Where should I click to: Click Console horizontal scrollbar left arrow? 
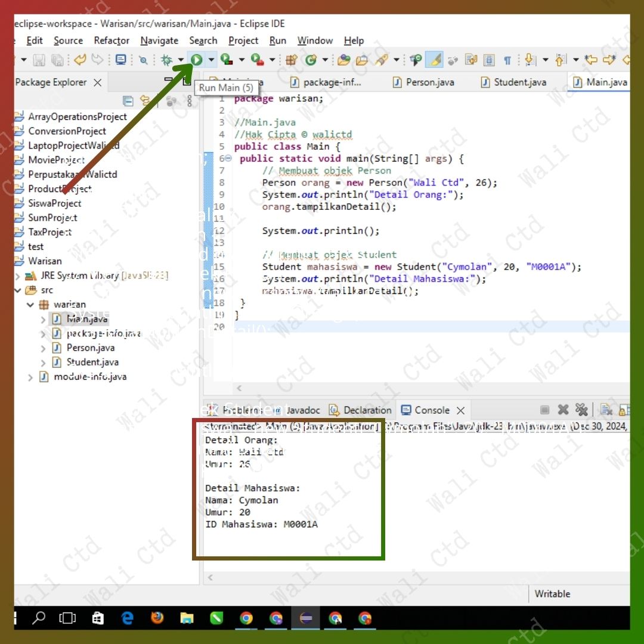210,577
